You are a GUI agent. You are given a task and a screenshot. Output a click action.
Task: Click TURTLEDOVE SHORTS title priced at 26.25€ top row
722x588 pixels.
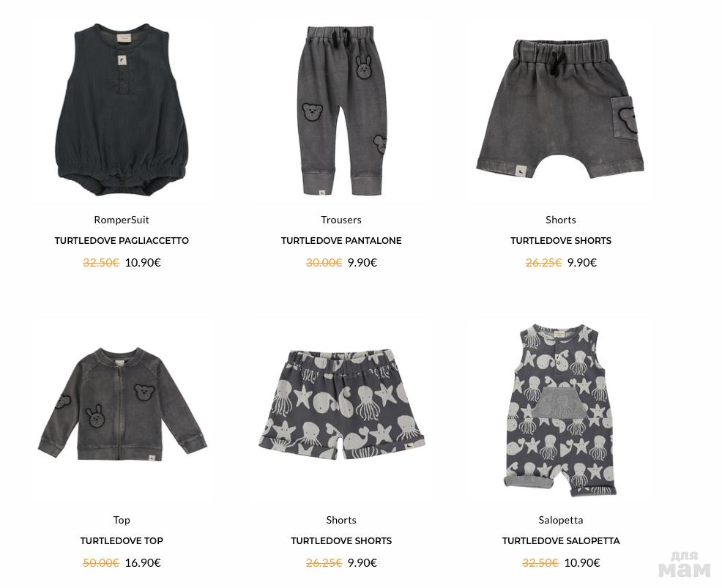point(561,241)
